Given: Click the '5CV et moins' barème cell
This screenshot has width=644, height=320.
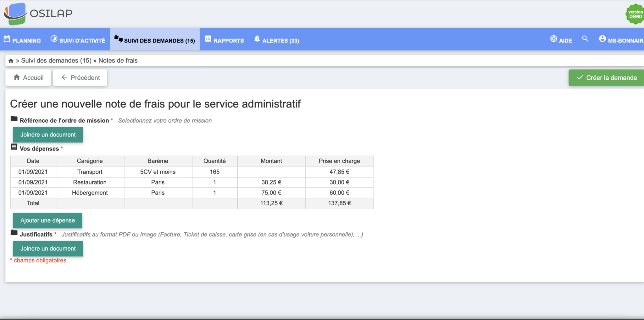Looking at the screenshot, I should pos(158,172).
